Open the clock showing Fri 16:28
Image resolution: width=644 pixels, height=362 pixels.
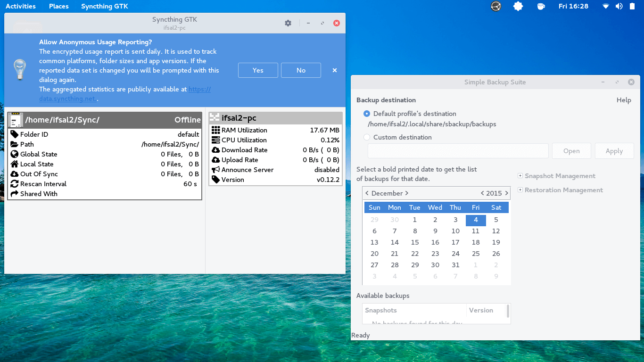tap(573, 6)
